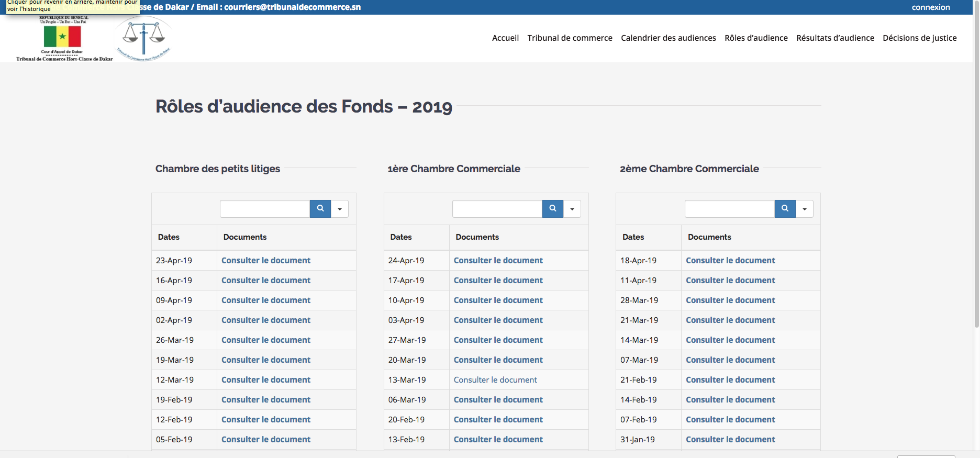Click the connexion link
Screen dimensions: 980x458
(x=930, y=7)
